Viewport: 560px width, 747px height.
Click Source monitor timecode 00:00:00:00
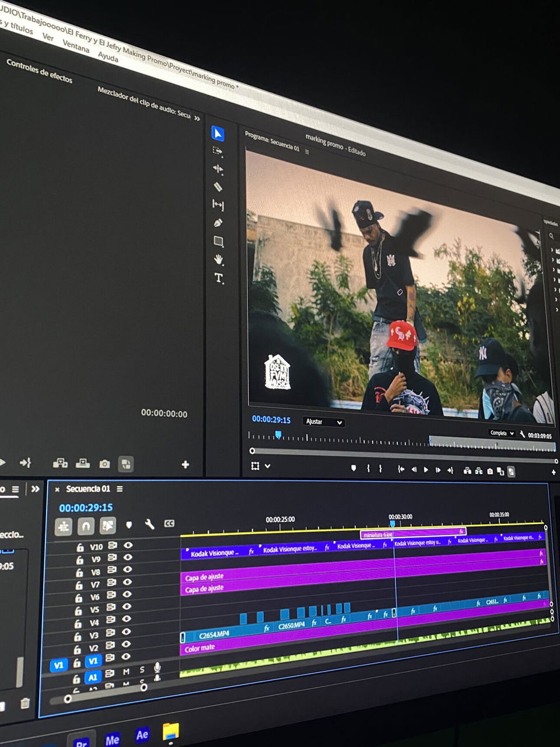tap(164, 413)
